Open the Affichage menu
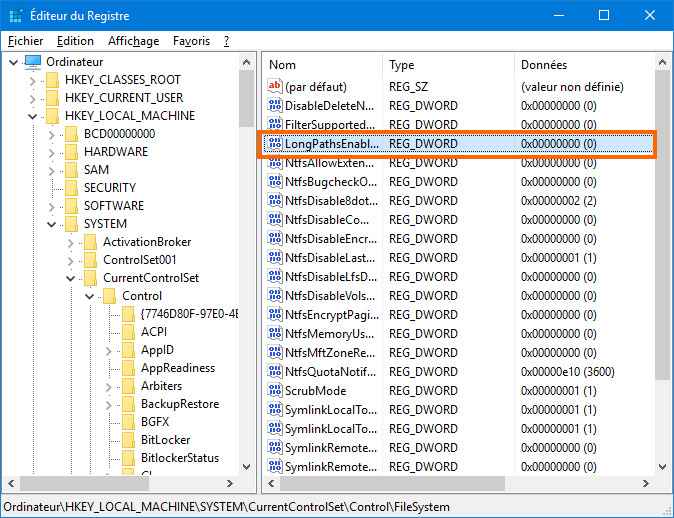Screen dimensions: 674x518 point(133,41)
